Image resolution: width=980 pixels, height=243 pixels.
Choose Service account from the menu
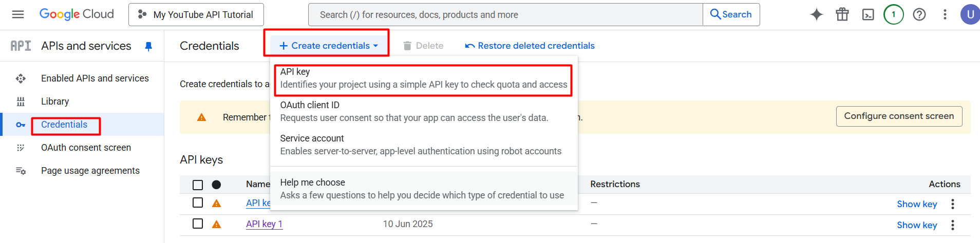(424, 145)
